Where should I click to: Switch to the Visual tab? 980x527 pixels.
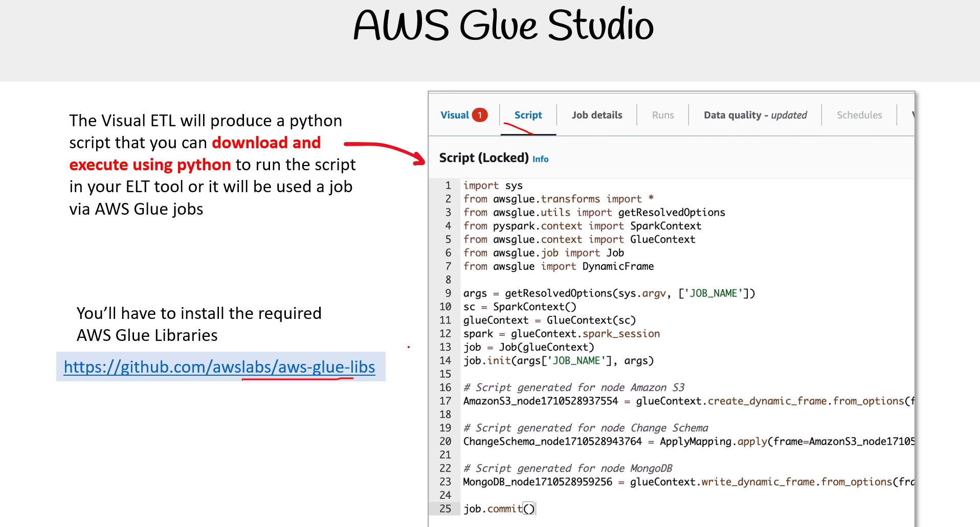(x=455, y=115)
